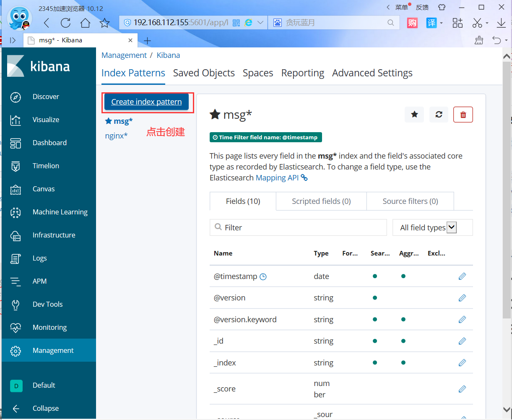This screenshot has width=512, height=420.
Task: Set msg* as default index star button
Action: pos(414,115)
